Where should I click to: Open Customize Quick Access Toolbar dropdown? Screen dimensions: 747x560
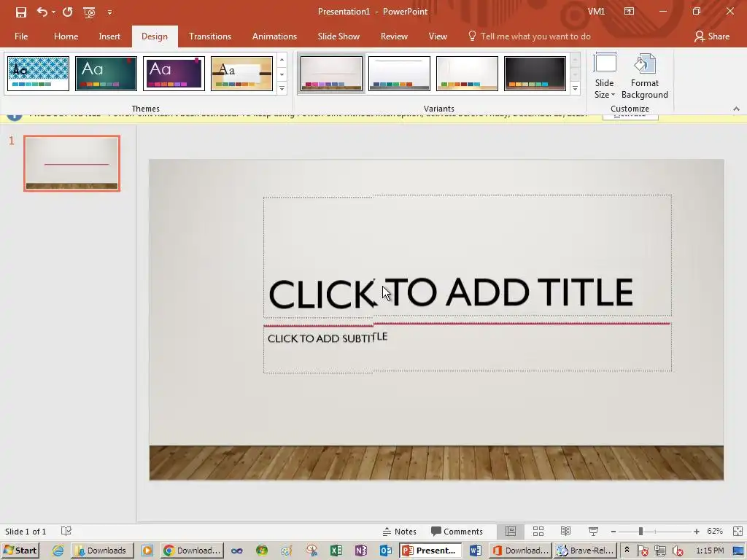(109, 12)
